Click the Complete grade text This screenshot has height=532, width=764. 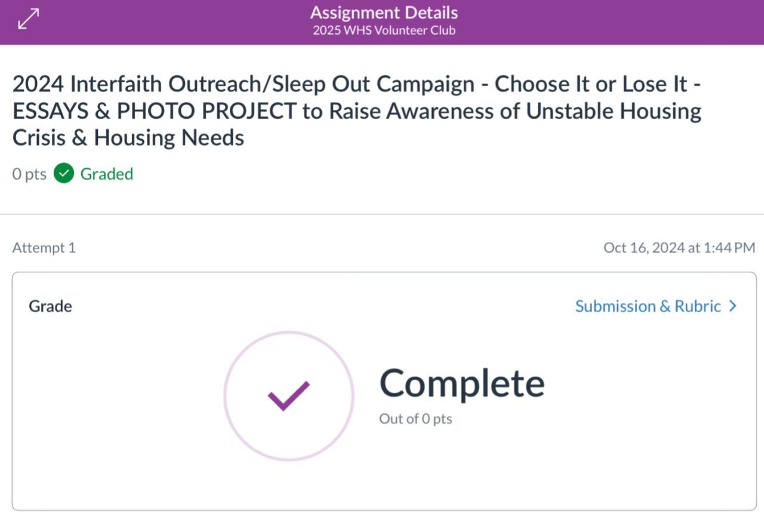(x=462, y=383)
